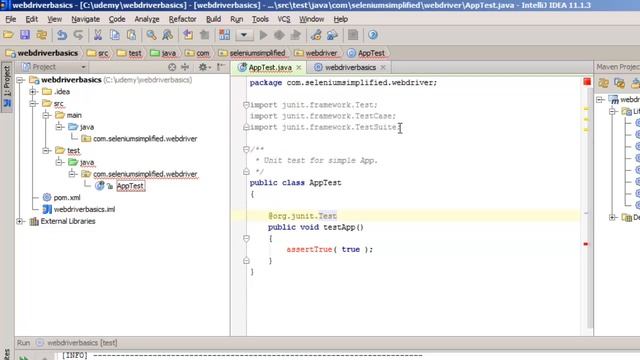Select AppTest class in the project tree
The width and height of the screenshot is (640, 360).
tap(130, 186)
